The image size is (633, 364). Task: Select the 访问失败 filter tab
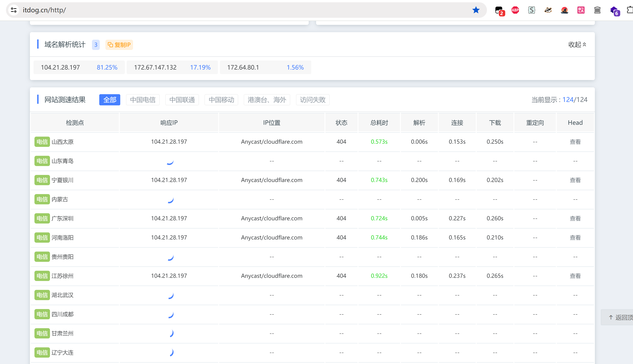click(x=312, y=100)
